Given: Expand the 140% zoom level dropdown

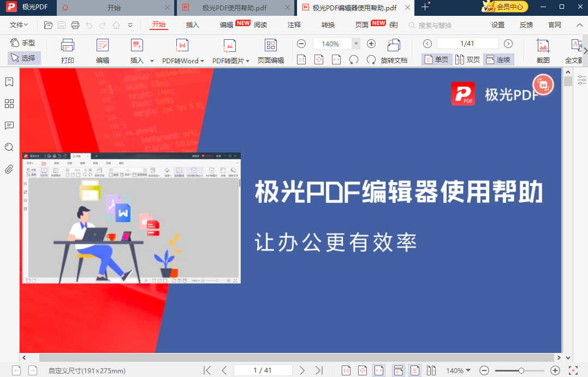Looking at the screenshot, I should click(356, 44).
